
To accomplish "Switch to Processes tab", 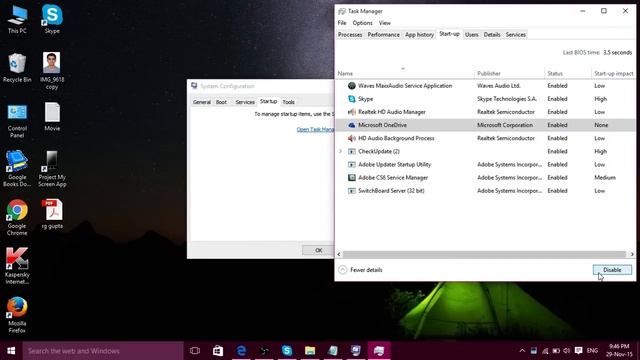I will tap(350, 35).
